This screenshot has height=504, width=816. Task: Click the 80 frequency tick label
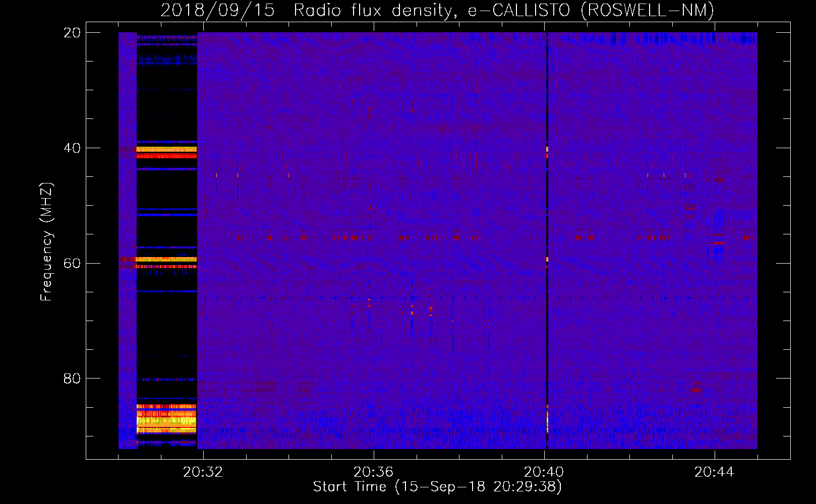pyautogui.click(x=72, y=379)
